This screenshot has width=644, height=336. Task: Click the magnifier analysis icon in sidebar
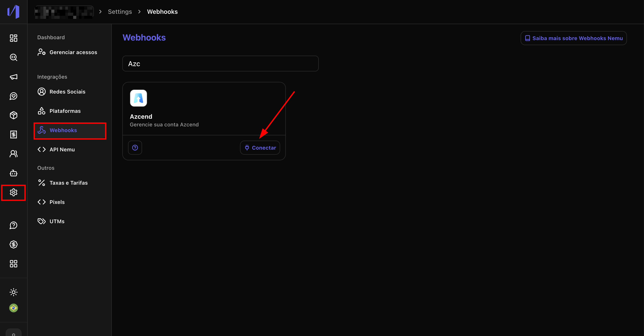point(14,57)
